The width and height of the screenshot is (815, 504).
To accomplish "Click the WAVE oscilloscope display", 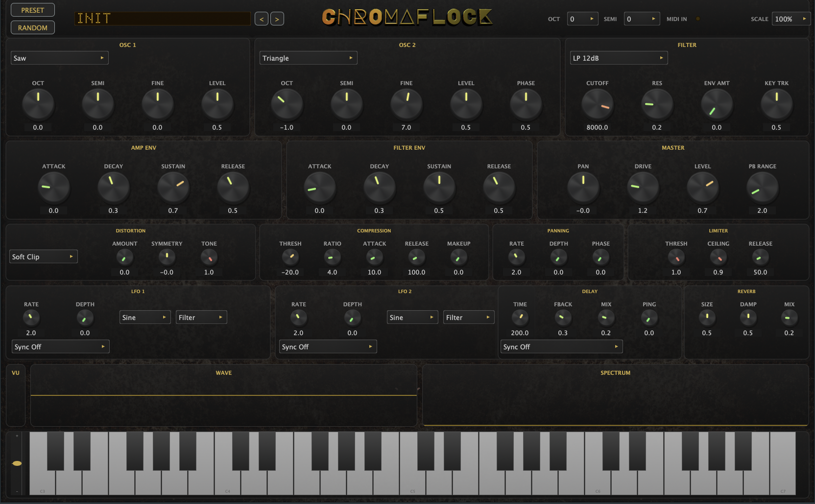I will pyautogui.click(x=224, y=395).
